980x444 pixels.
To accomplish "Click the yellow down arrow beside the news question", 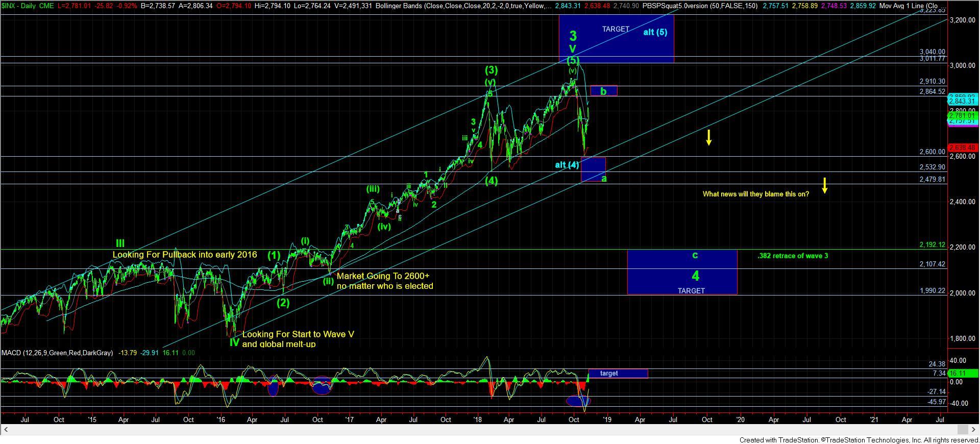I will point(824,185).
